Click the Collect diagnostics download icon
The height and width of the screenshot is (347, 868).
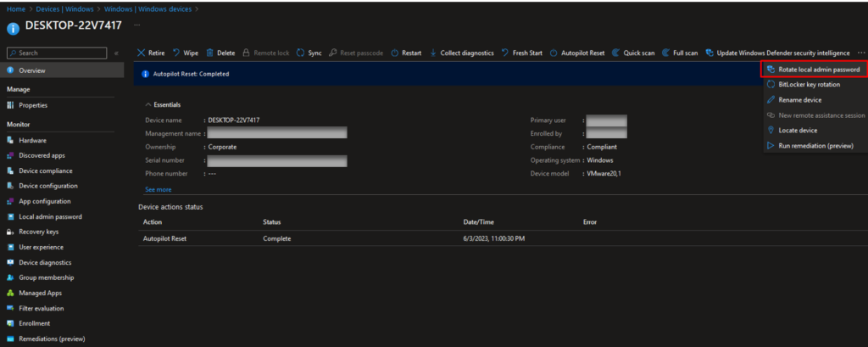tap(433, 53)
